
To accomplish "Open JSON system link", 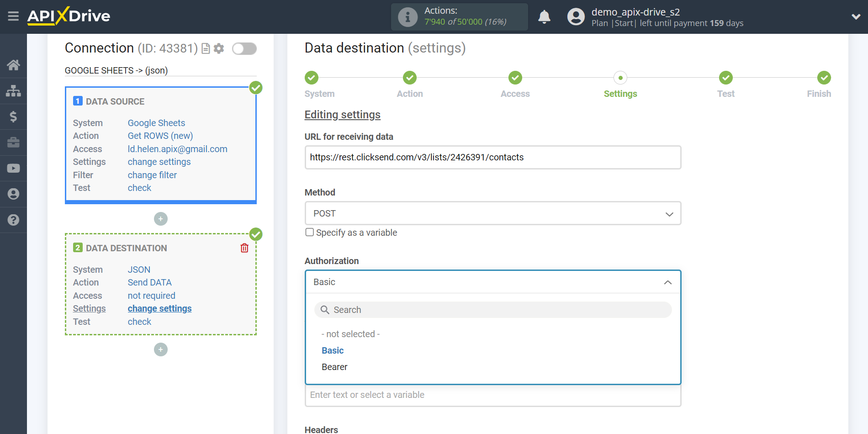I will point(139,270).
